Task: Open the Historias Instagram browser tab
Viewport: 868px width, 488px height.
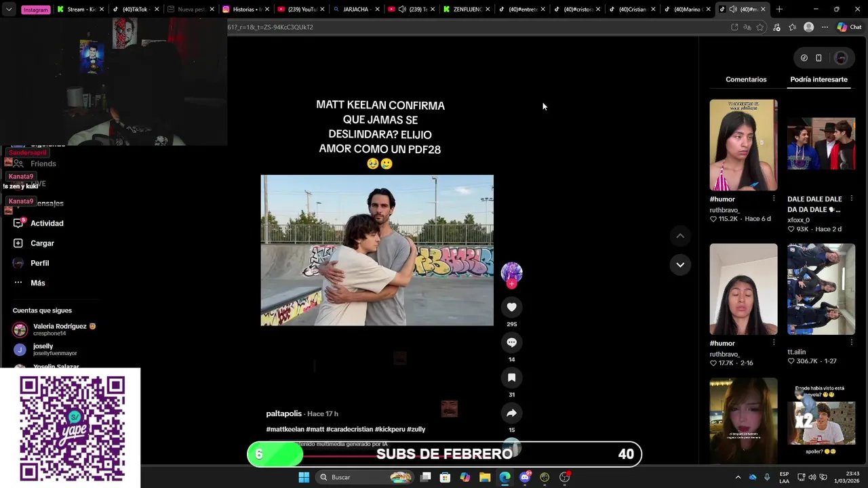Action: point(245,9)
